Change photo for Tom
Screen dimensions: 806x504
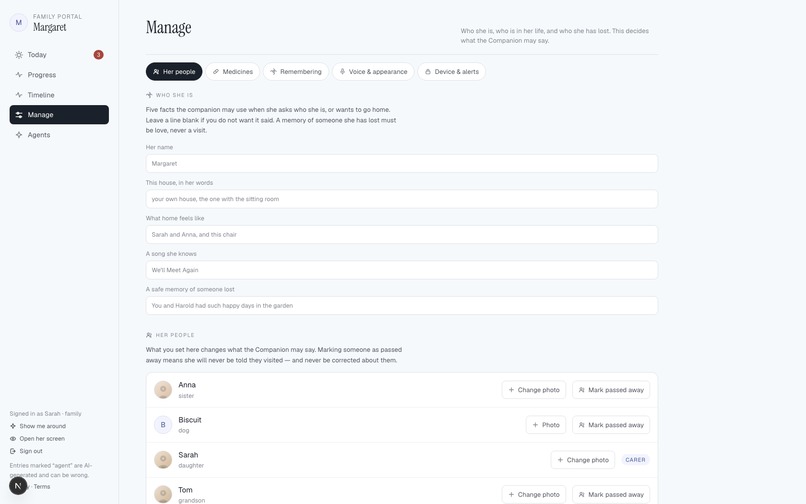pyautogui.click(x=534, y=494)
